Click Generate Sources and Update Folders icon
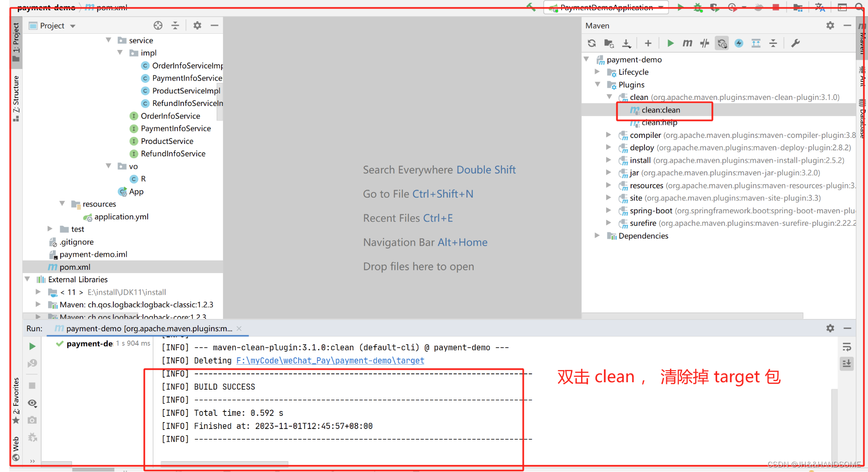This screenshot has width=868, height=472. coord(609,43)
